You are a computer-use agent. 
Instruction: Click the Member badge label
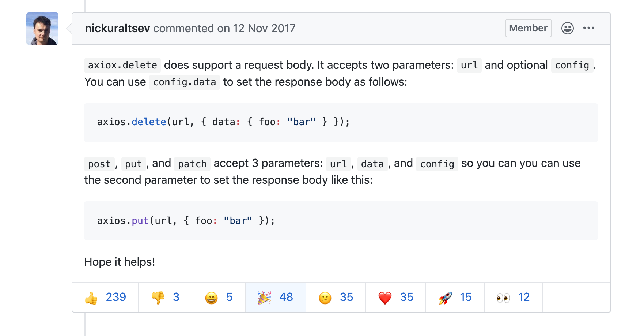click(x=528, y=28)
